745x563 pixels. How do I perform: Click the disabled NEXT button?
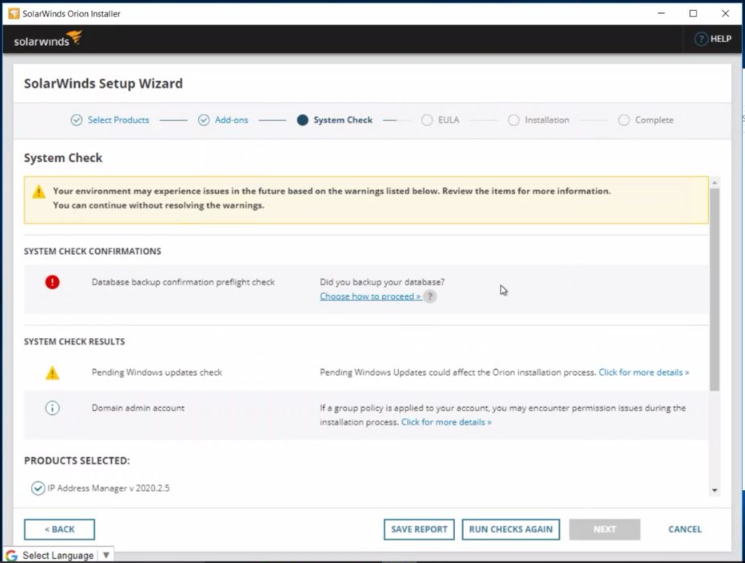coord(604,529)
